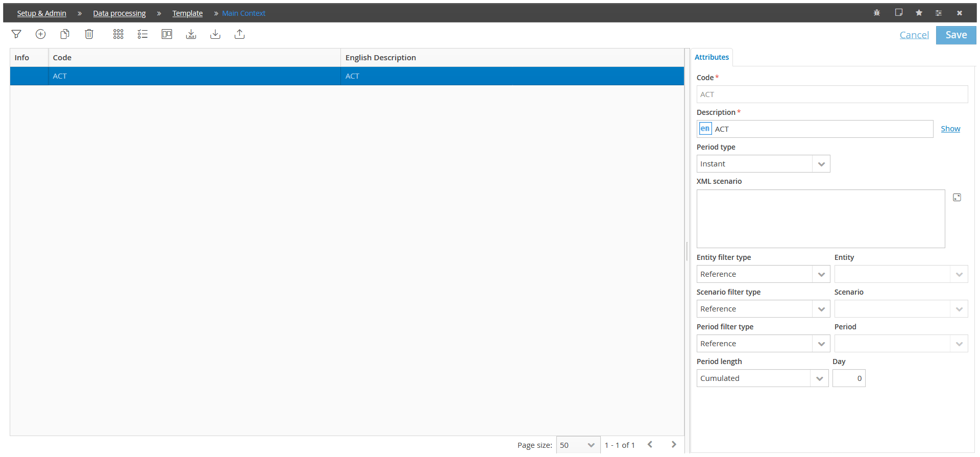This screenshot has height=457, width=980.
Task: Open the grid dots view icon
Action: pyautogui.click(x=118, y=34)
